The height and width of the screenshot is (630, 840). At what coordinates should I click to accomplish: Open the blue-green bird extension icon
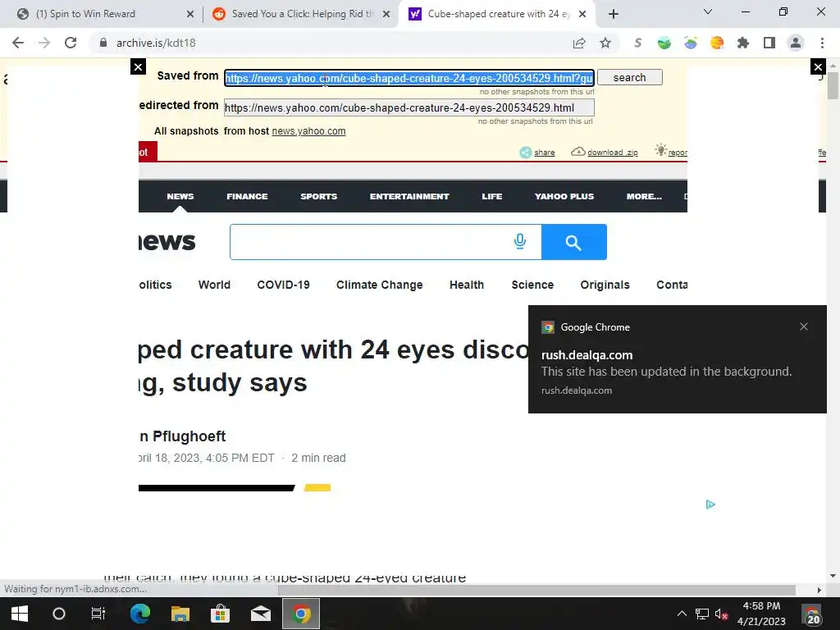[x=691, y=43]
